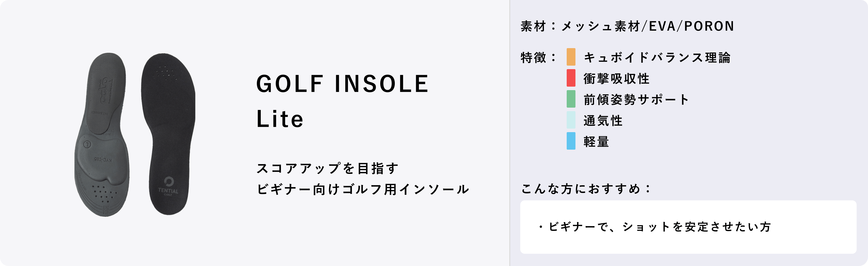Screen dimensions: 868x266
Task: Click the キュボイドバランス理論 feature label
Action: (x=657, y=58)
